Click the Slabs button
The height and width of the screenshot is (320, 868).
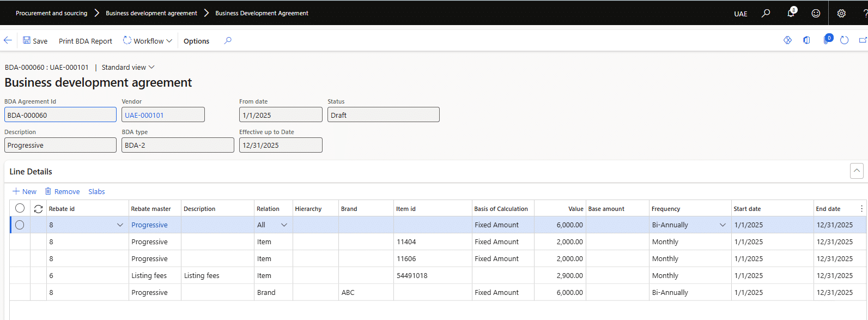point(96,191)
